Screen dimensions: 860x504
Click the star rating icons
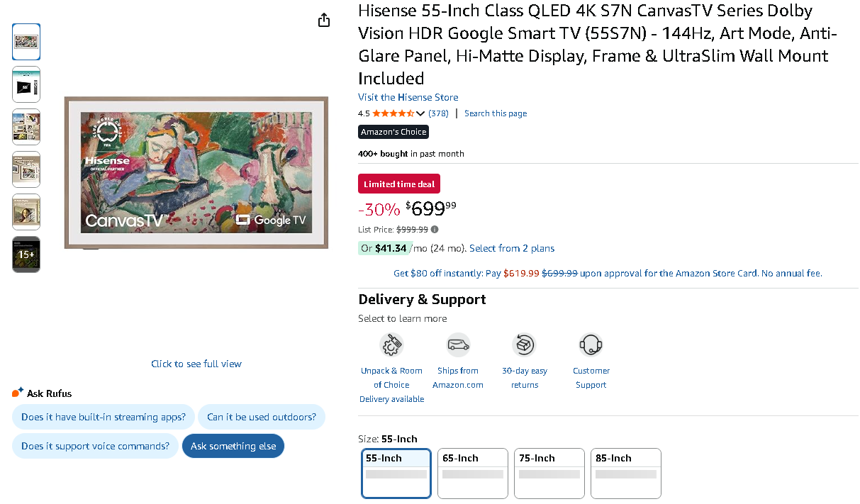coord(393,113)
